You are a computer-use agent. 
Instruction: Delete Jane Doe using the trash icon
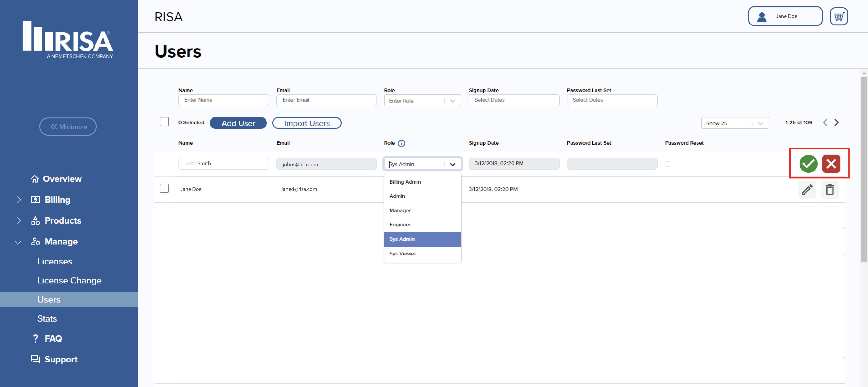point(830,189)
